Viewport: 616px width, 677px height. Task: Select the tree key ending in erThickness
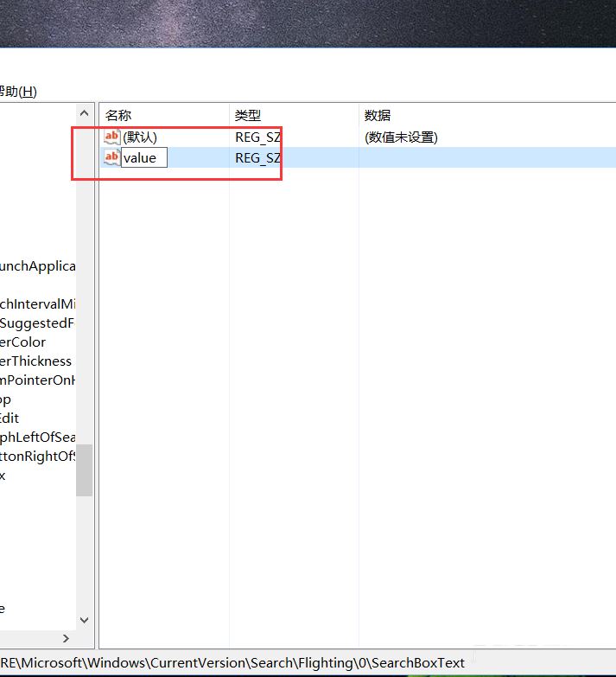tap(36, 361)
